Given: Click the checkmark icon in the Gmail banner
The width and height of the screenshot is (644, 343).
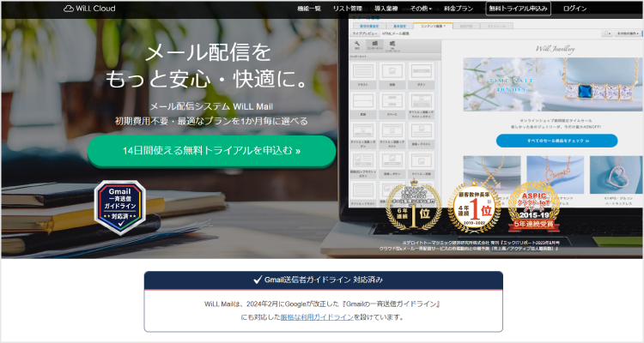Looking at the screenshot, I should (258, 280).
